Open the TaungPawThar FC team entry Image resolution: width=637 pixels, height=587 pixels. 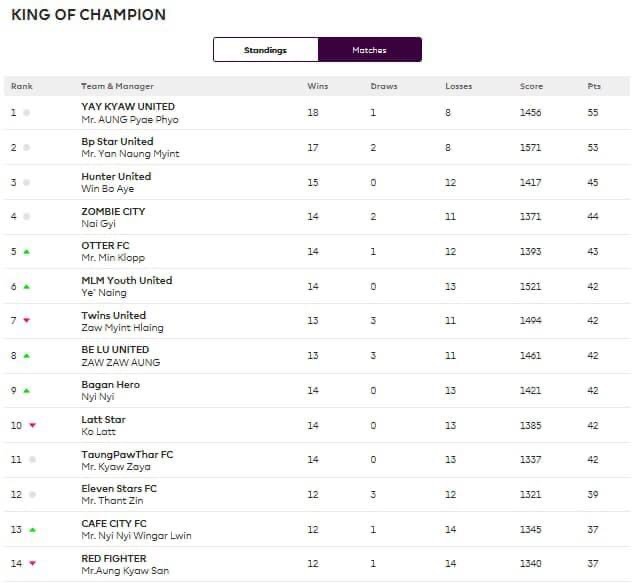coord(127,454)
